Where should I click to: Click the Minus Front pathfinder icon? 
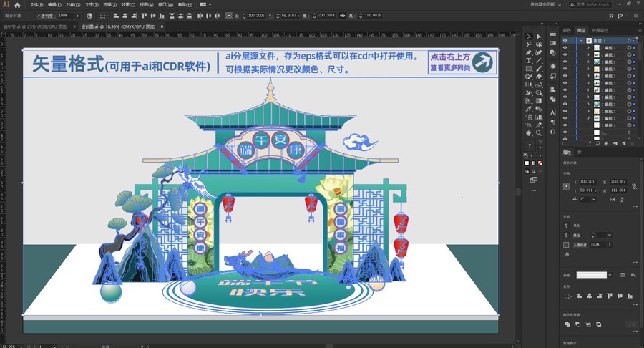coord(578,324)
